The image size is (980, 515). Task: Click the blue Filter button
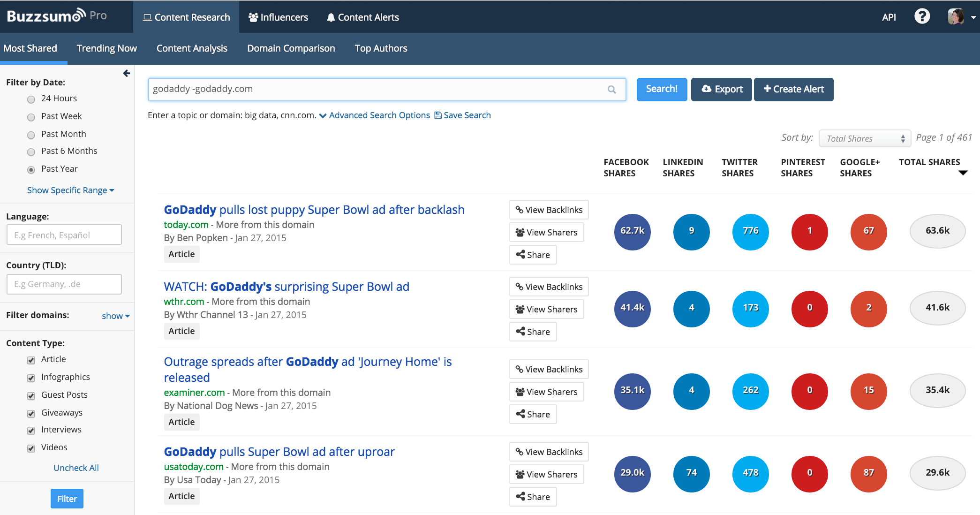[67, 499]
